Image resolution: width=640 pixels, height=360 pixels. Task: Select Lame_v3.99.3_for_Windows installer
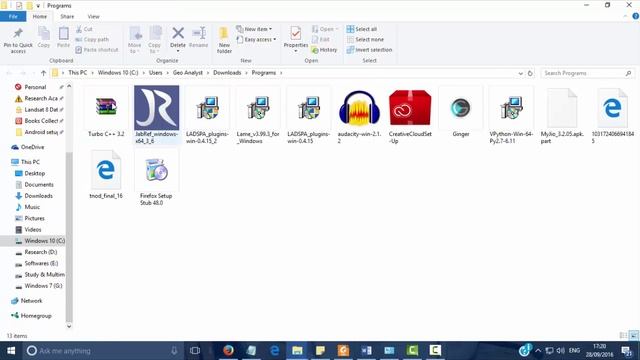(x=258, y=115)
